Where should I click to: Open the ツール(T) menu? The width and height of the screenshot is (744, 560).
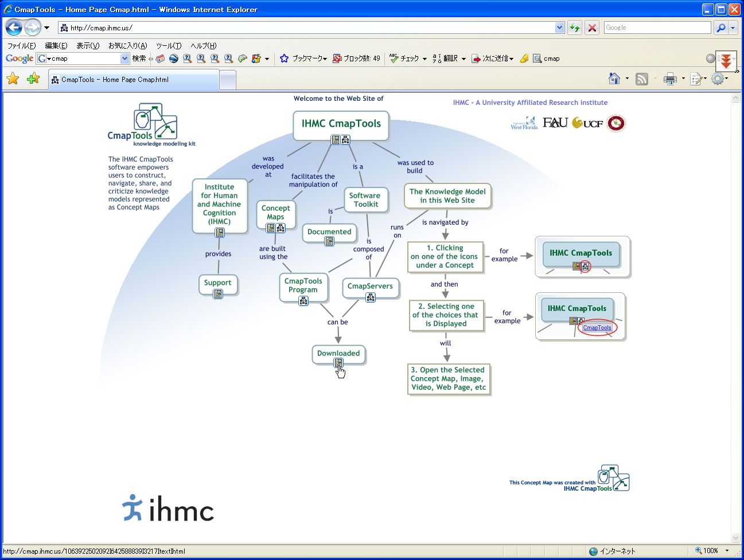pos(169,46)
